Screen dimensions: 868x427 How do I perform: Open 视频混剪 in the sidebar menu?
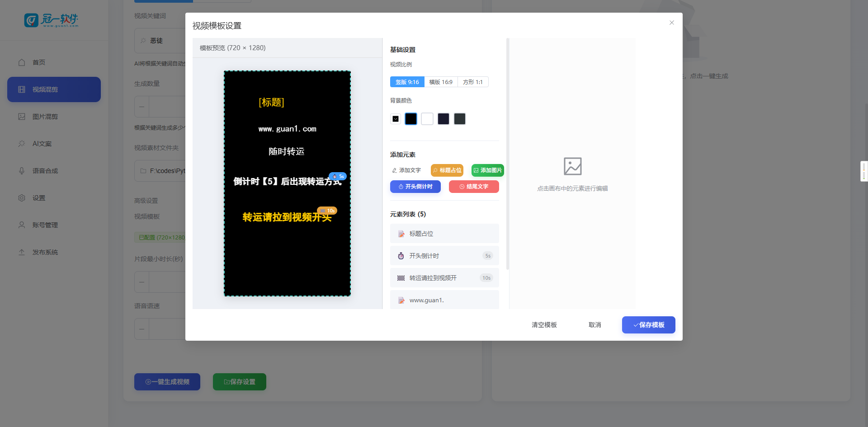[x=54, y=89]
